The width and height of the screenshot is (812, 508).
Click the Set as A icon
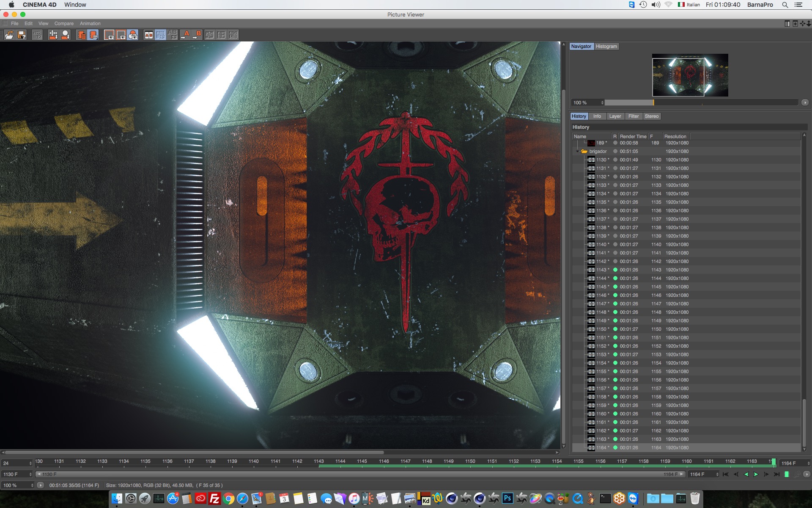point(185,35)
